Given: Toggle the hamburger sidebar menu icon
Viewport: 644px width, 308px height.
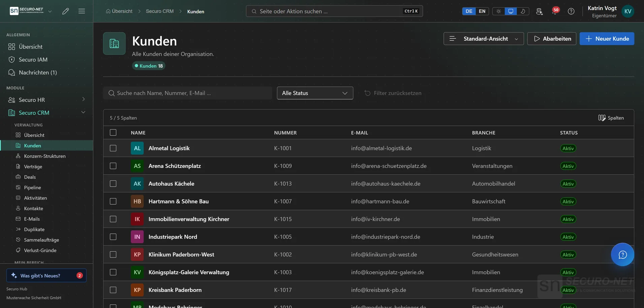Looking at the screenshot, I should pos(82,11).
